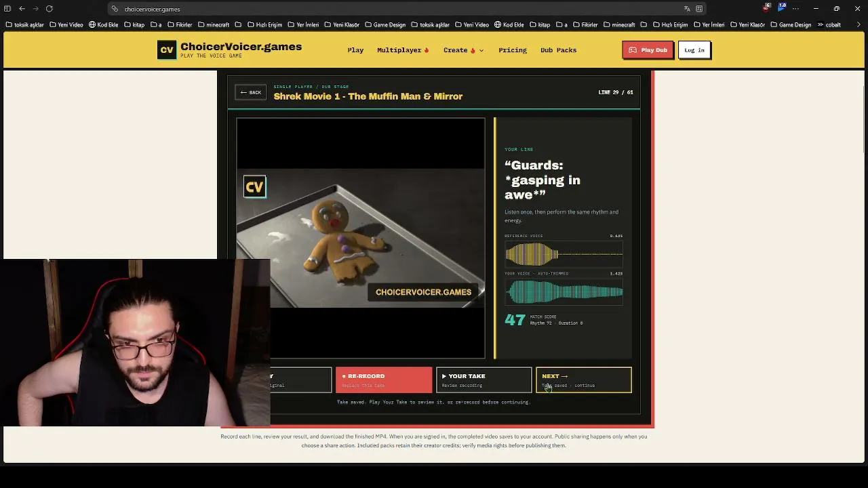
Task: Click the 'LINE 29 / 61' counter
Action: tap(616, 92)
